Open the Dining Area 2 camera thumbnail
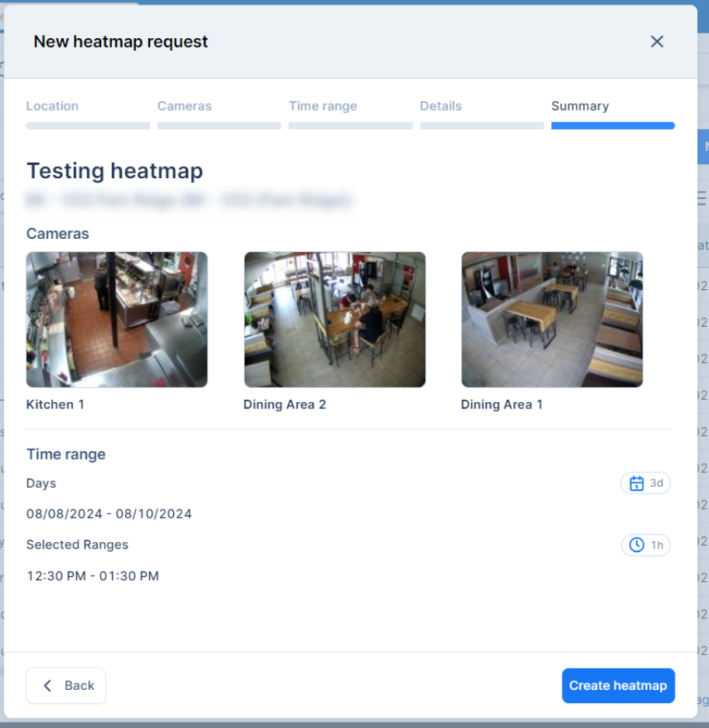 tap(334, 320)
